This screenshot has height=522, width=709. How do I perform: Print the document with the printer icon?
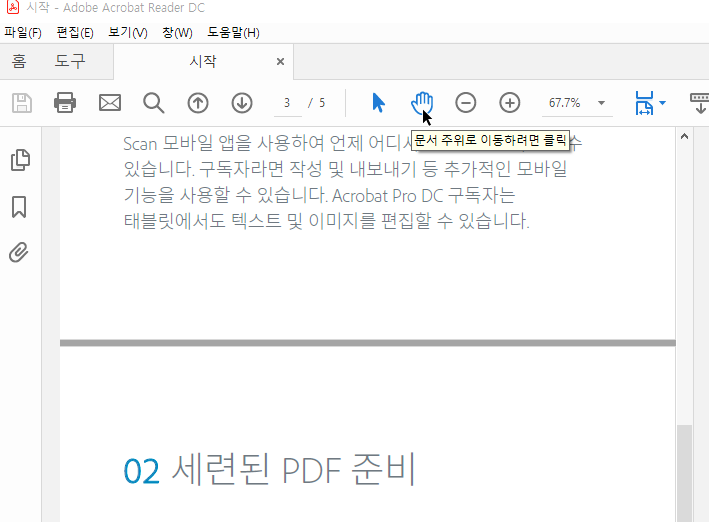click(x=65, y=103)
